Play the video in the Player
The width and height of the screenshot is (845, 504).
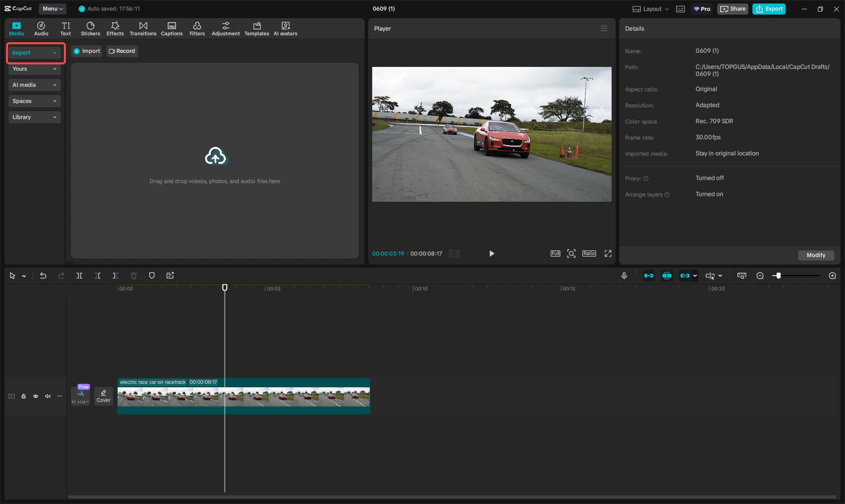coord(491,254)
